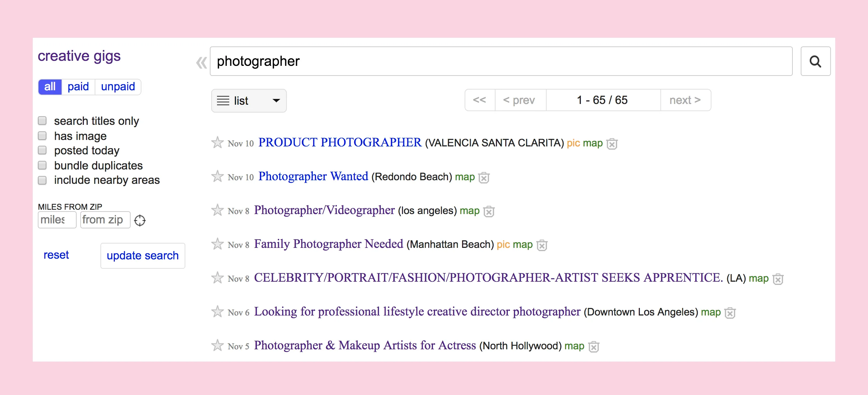Toggle the posted today checkbox
868x395 pixels.
point(42,150)
